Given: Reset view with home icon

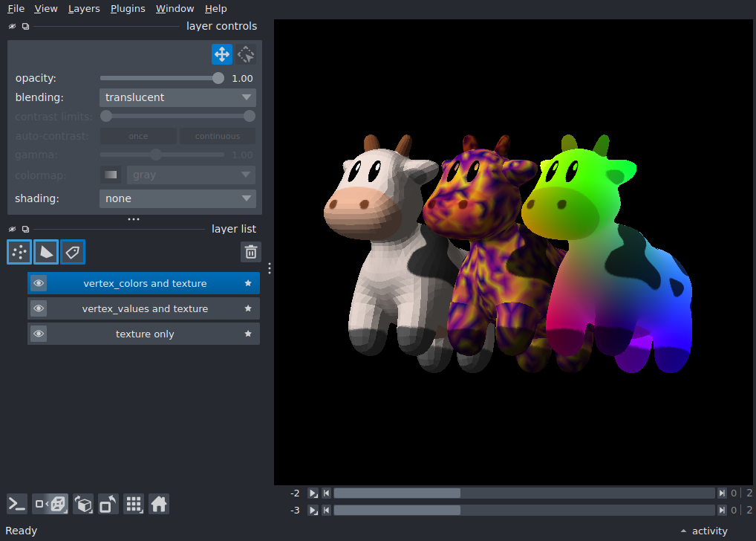Looking at the screenshot, I should pos(159,505).
